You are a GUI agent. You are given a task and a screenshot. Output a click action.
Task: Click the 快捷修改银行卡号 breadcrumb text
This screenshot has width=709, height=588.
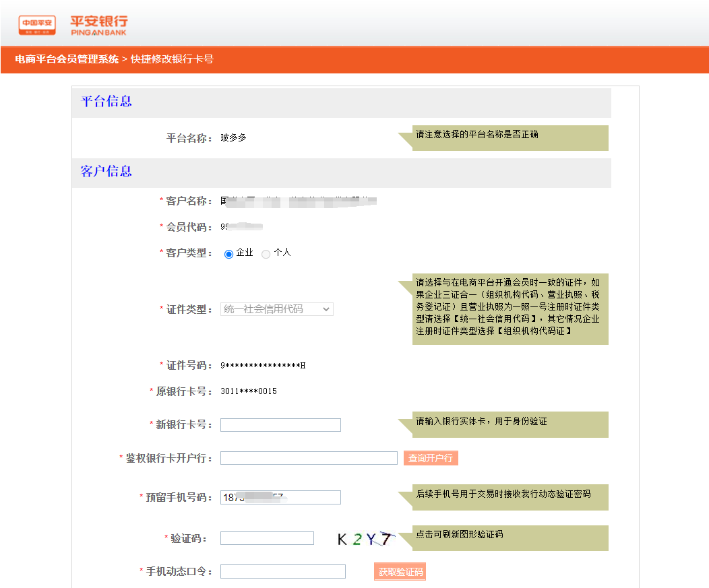click(x=172, y=59)
